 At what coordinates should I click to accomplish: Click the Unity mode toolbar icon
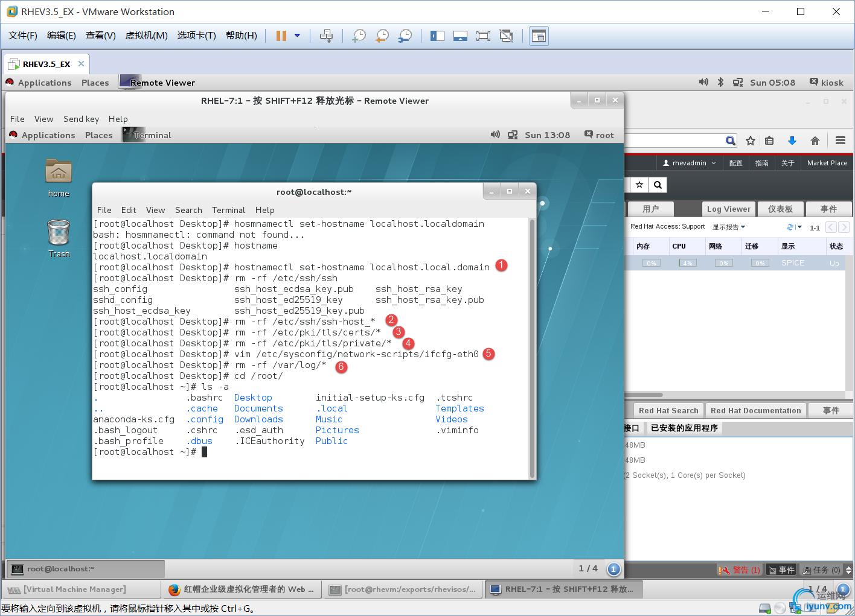click(x=506, y=36)
